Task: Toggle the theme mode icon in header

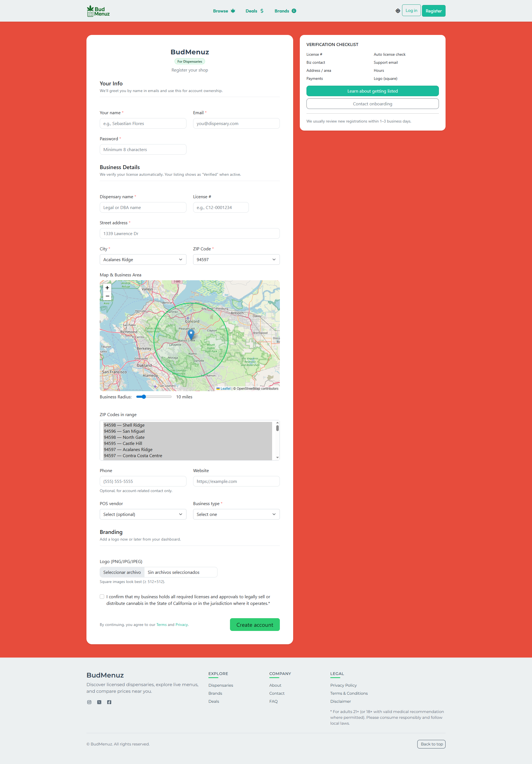Action: tap(398, 11)
